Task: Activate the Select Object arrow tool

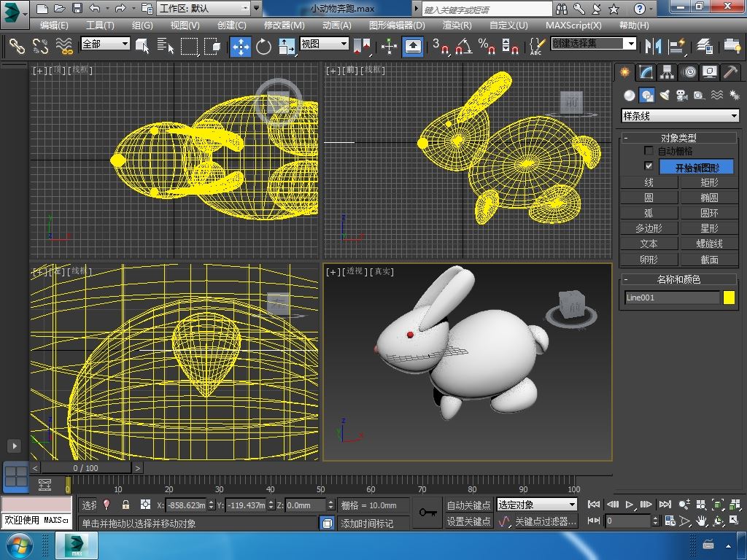Action: 142,46
